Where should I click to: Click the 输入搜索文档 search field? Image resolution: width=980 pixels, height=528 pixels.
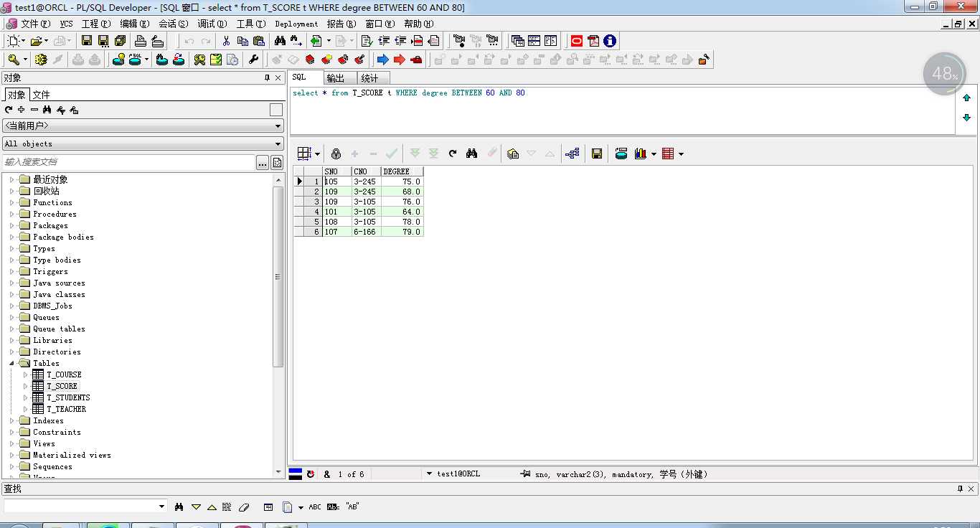(128, 162)
